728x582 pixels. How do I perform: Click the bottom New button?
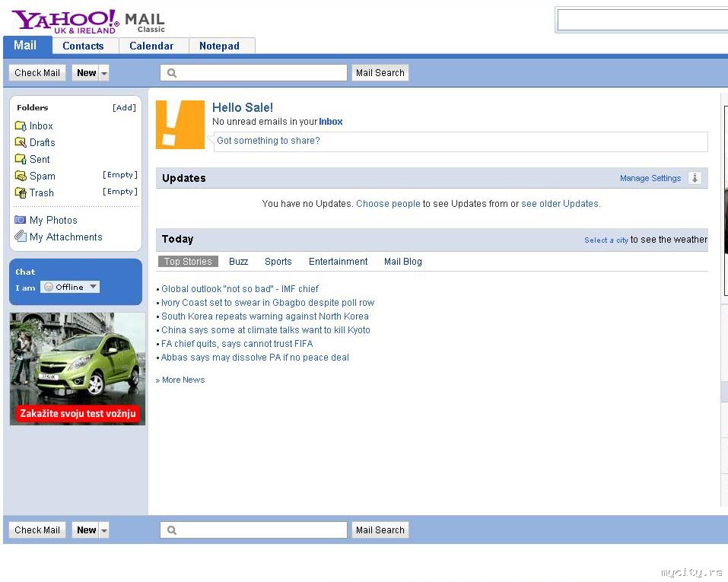(x=86, y=530)
